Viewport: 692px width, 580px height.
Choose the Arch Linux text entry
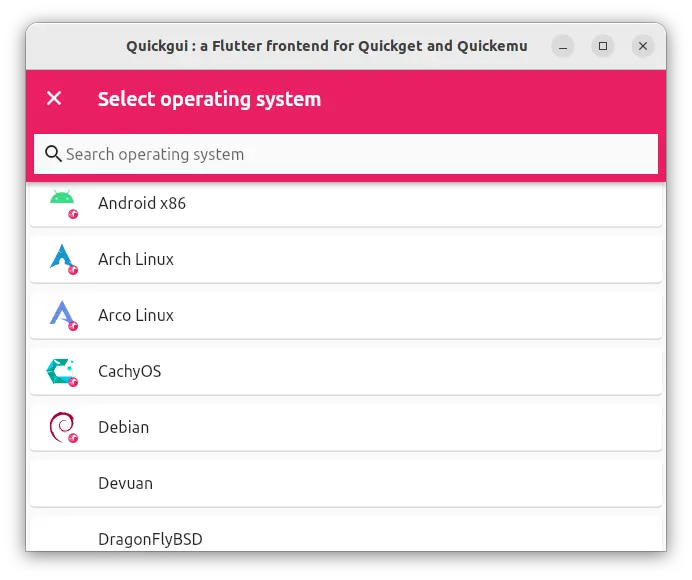click(x=135, y=259)
